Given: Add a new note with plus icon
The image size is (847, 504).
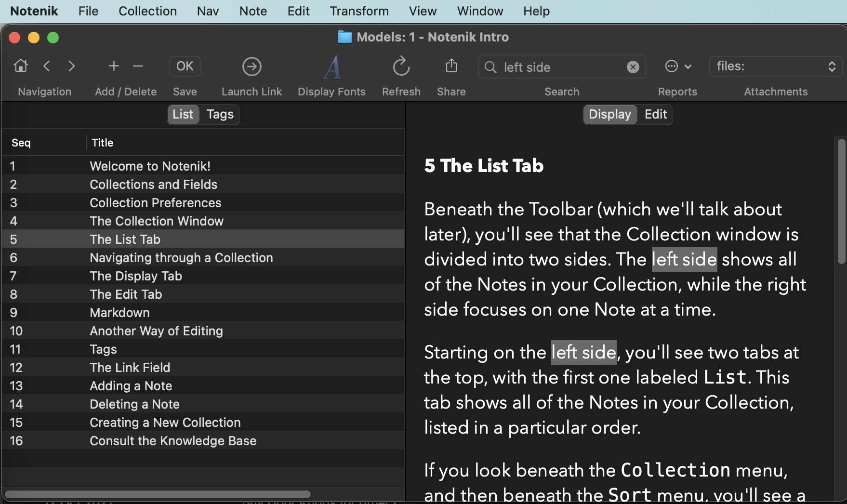Looking at the screenshot, I should tap(114, 66).
